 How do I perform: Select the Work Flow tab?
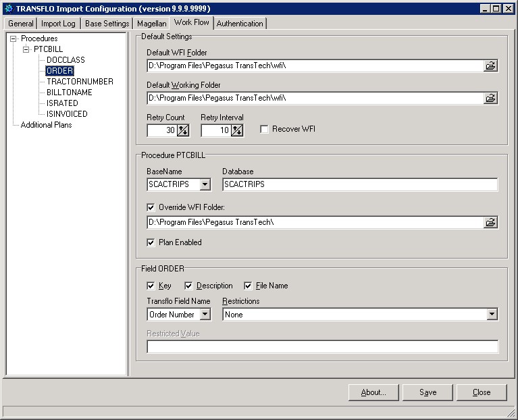point(192,22)
